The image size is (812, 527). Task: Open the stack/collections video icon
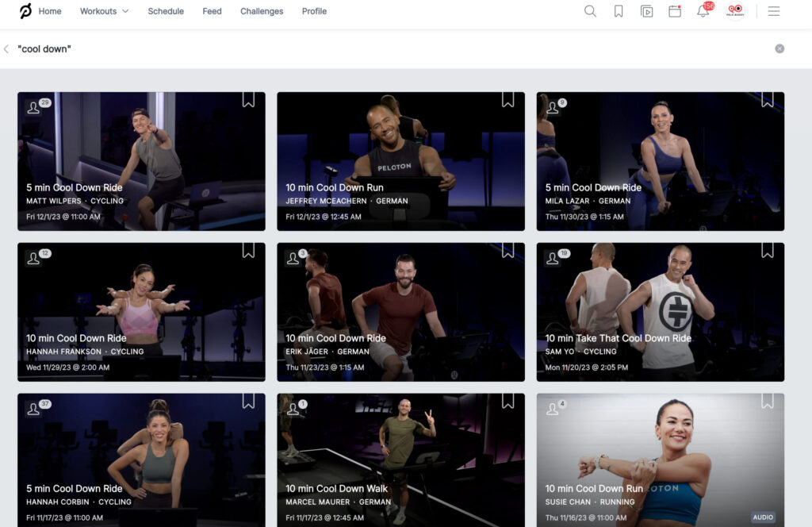(646, 11)
